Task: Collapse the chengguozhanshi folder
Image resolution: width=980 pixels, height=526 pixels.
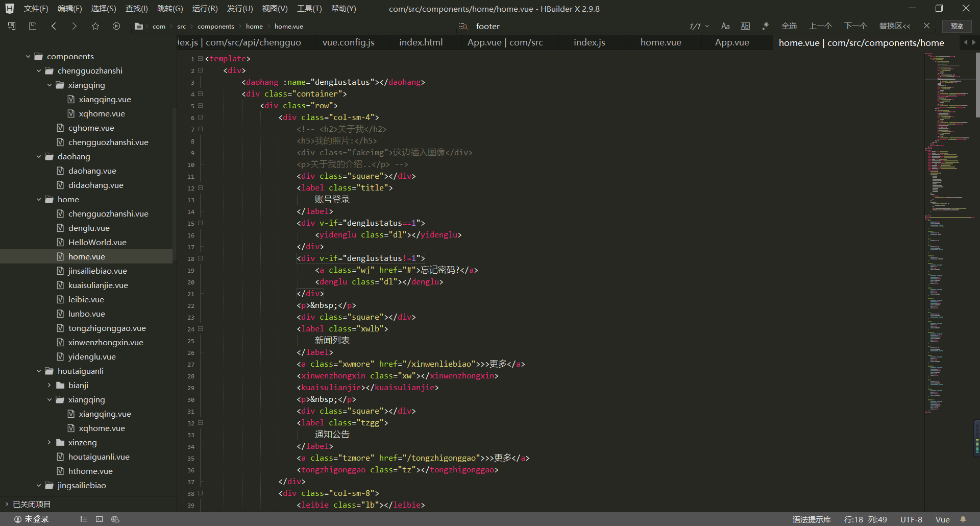Action: click(39, 70)
